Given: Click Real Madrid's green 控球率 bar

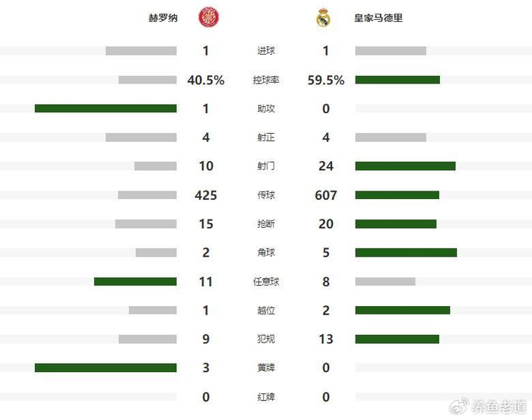Looking at the screenshot, I should (397, 80).
